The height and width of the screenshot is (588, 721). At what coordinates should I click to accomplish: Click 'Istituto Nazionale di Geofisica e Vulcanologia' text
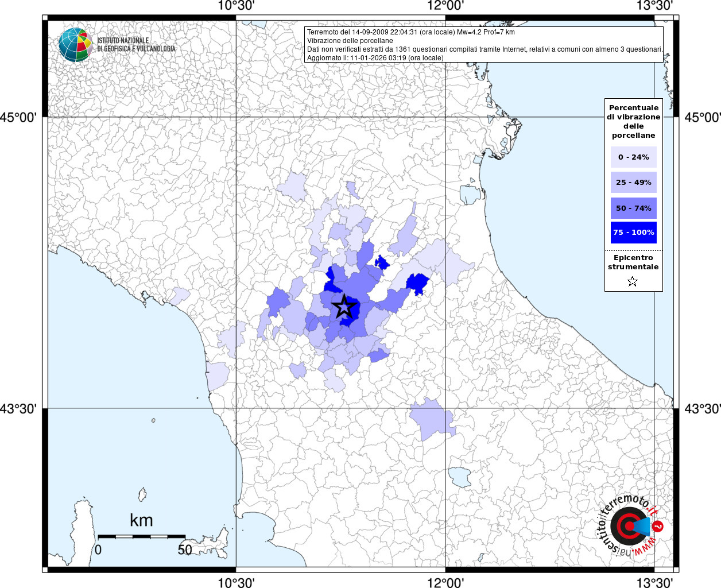(x=136, y=45)
